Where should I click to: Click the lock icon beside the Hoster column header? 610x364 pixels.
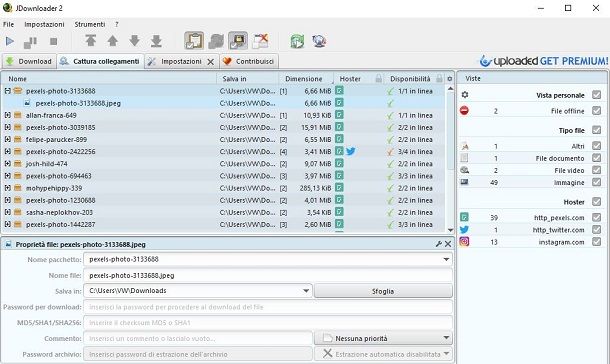coord(379,79)
